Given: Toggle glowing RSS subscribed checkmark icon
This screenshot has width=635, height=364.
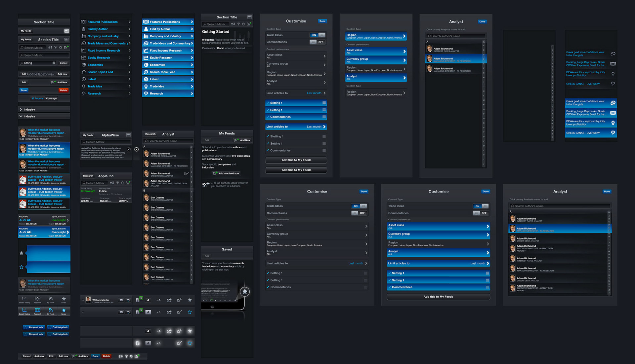Looking at the screenshot, I should tap(179, 343).
